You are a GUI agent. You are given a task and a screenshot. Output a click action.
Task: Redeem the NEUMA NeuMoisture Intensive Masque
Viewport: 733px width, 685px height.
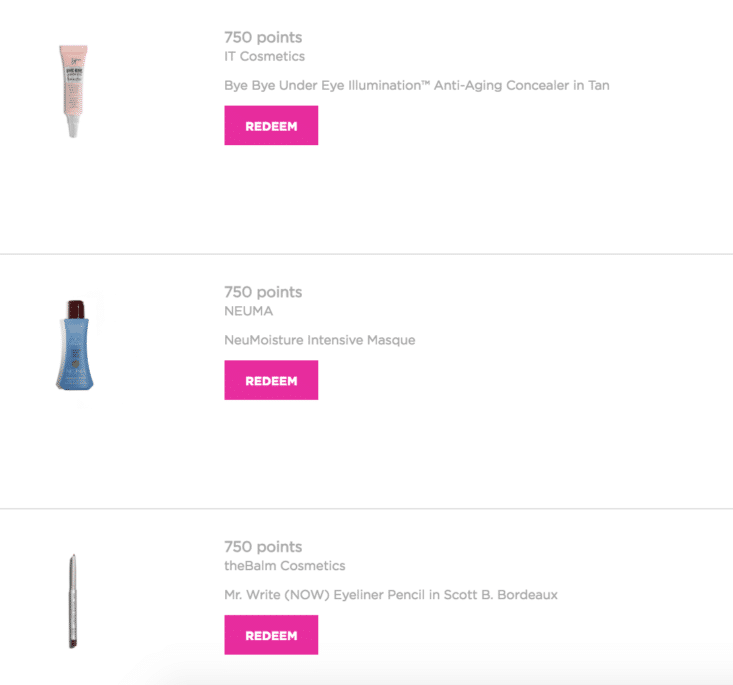[x=271, y=380]
